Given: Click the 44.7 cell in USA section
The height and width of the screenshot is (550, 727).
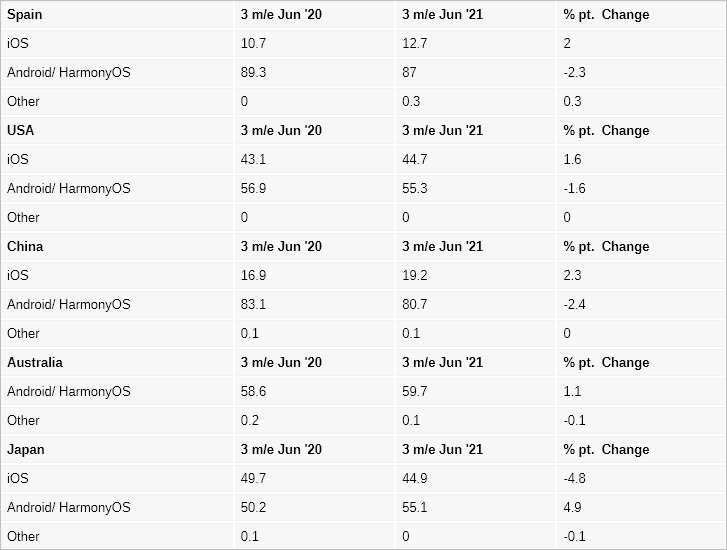Looking at the screenshot, I should point(414,160).
